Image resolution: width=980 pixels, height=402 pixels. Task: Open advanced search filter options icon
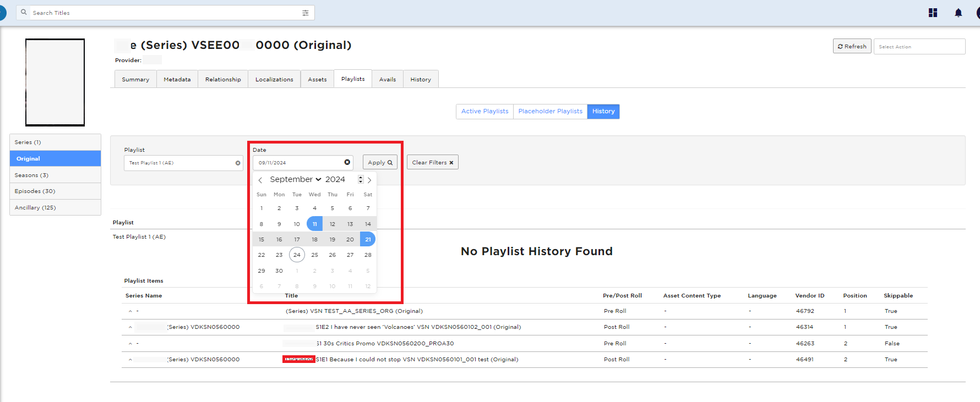306,13
